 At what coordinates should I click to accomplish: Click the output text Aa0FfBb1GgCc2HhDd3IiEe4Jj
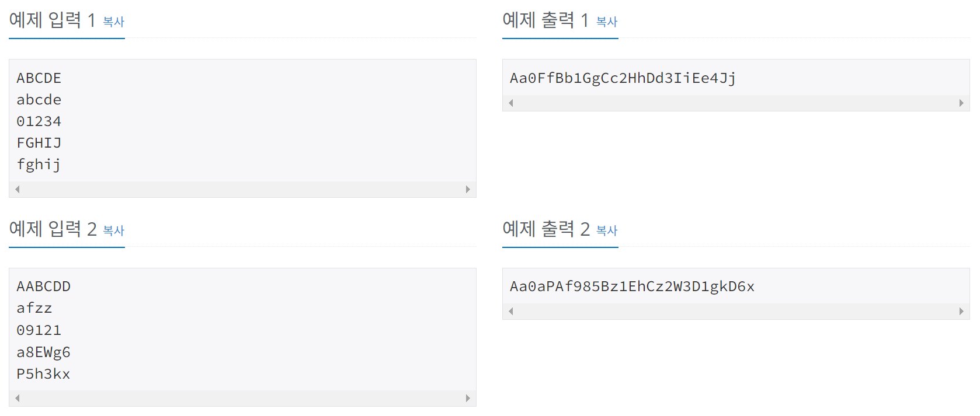[623, 78]
